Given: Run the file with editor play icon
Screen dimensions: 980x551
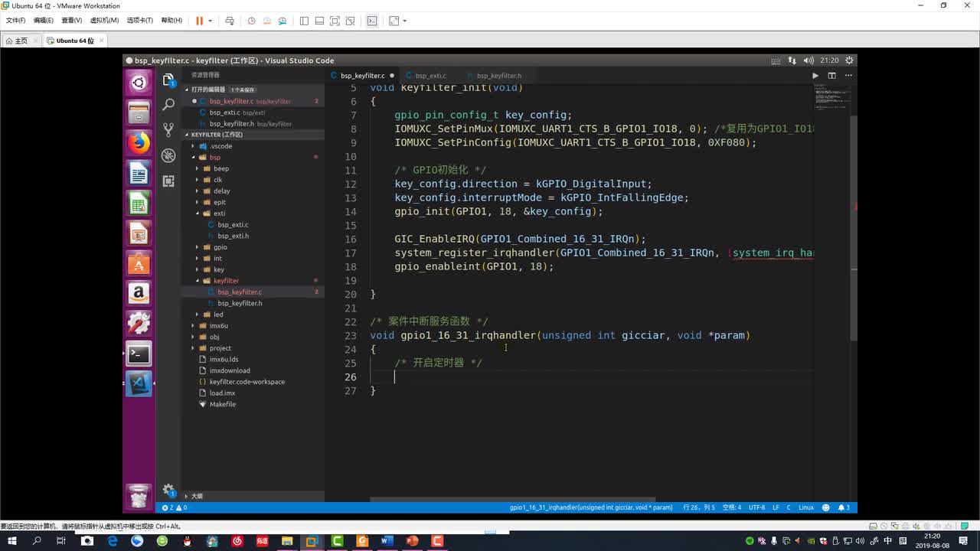Looking at the screenshot, I should [x=815, y=76].
